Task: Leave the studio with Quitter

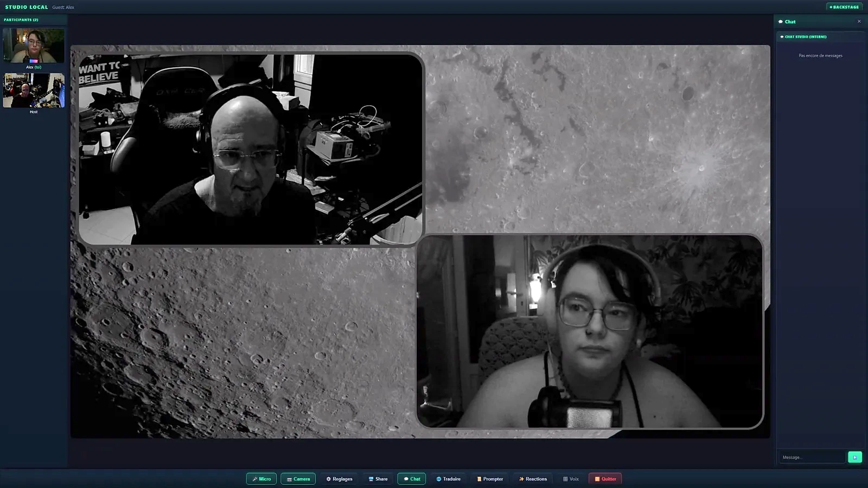Action: [605, 479]
